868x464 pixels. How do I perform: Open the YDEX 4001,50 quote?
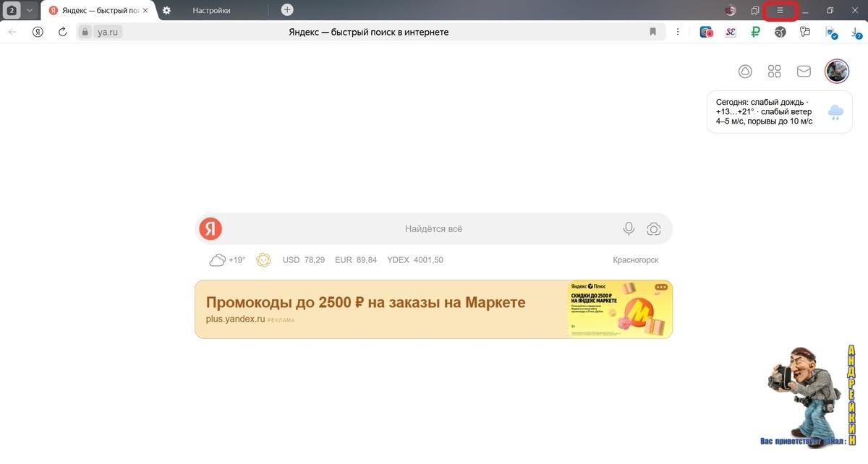415,260
